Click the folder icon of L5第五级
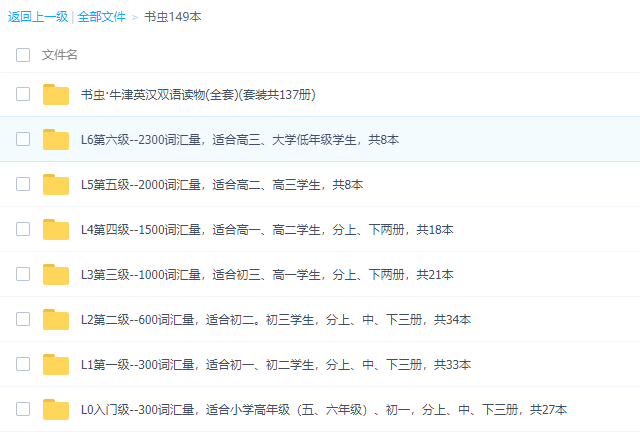Screen dimensions: 640x436 56,184
